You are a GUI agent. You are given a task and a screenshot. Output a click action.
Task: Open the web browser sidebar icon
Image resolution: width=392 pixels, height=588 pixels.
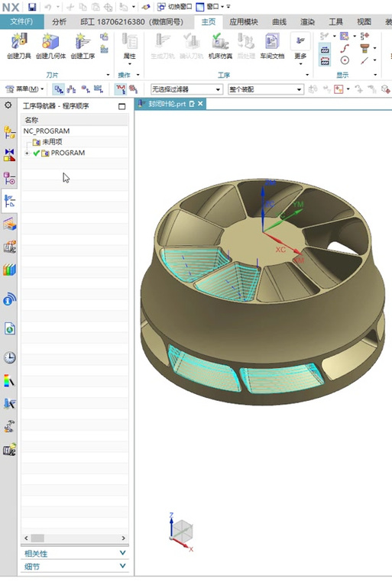tap(9, 329)
